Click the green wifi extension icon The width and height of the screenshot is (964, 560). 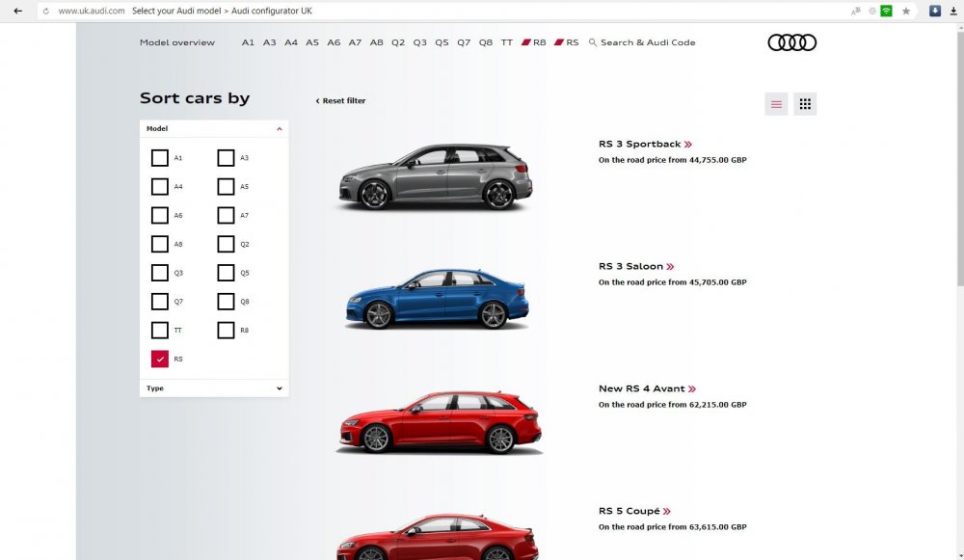pyautogui.click(x=886, y=11)
